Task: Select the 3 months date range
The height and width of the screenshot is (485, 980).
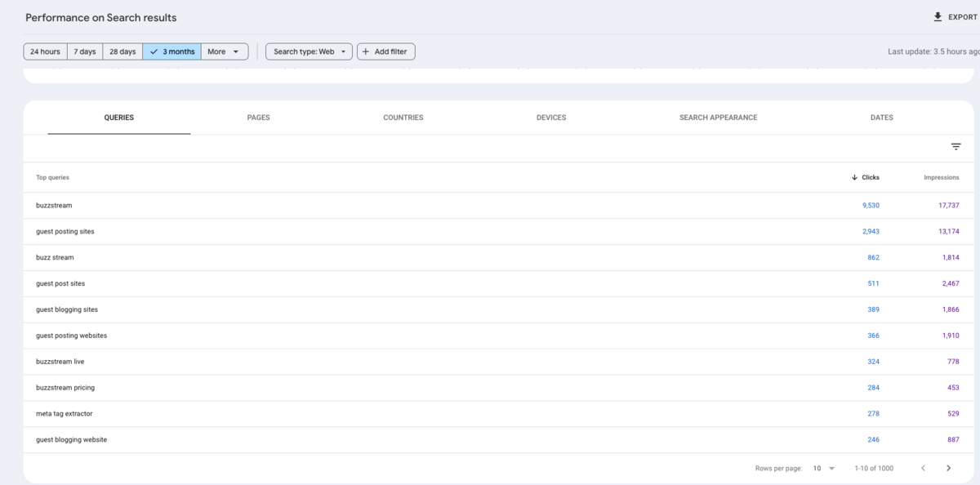Action: pyautogui.click(x=172, y=51)
